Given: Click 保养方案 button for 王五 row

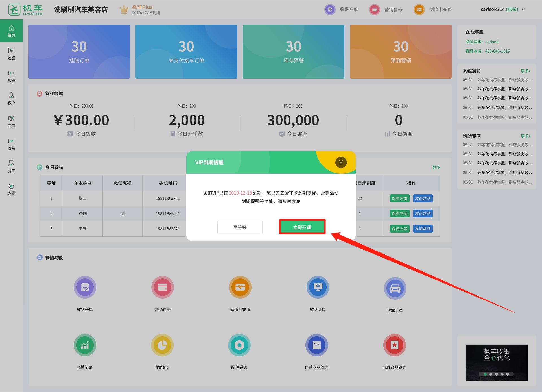Looking at the screenshot, I should 399,229.
